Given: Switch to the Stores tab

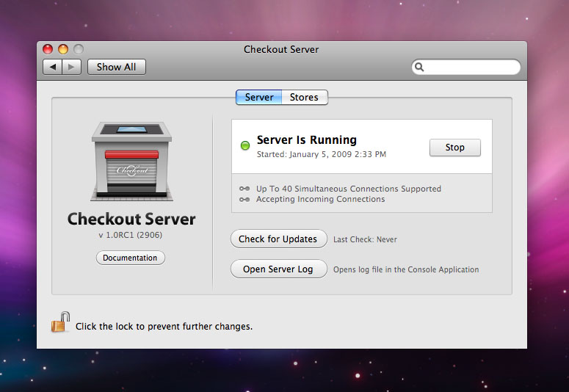Looking at the screenshot, I should (305, 98).
